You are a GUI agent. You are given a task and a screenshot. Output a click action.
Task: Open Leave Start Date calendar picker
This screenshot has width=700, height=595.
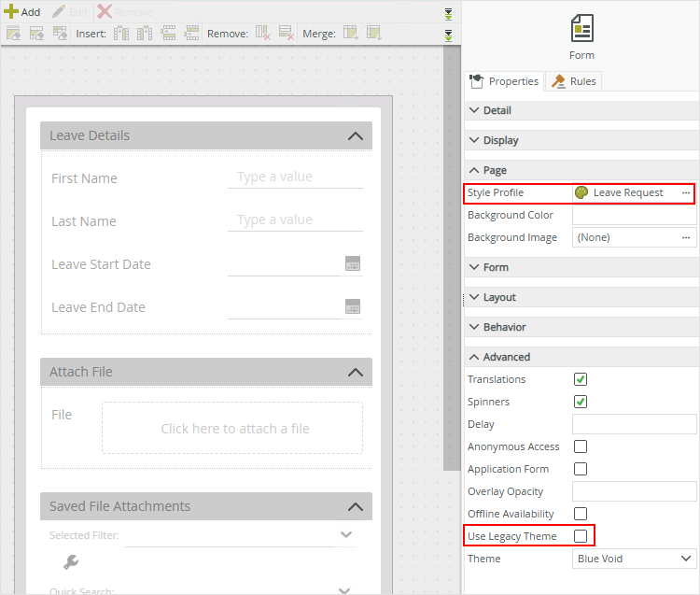353,263
